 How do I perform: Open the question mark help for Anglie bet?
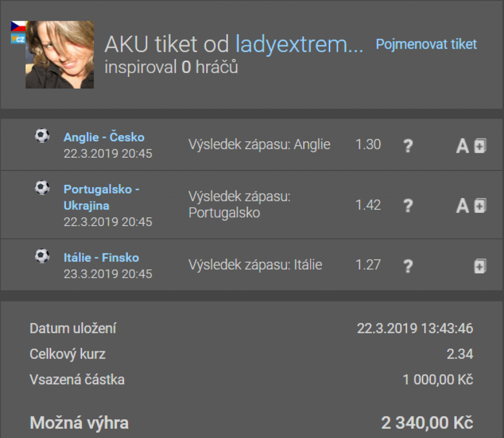point(408,146)
